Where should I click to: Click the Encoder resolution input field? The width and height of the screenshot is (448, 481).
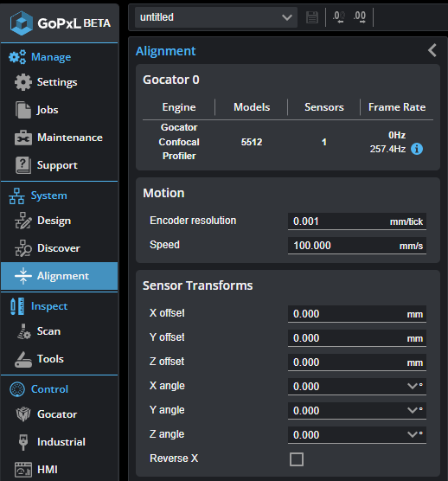point(357,221)
